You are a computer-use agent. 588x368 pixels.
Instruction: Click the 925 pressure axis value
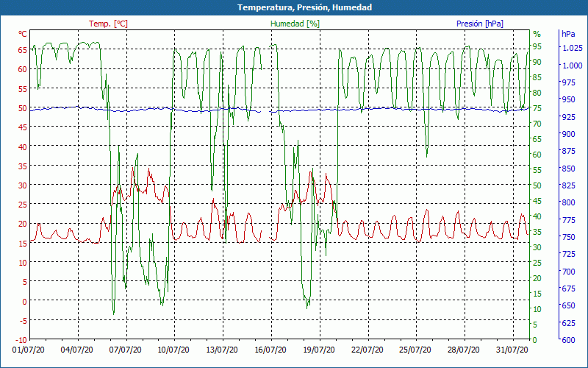coord(569,117)
